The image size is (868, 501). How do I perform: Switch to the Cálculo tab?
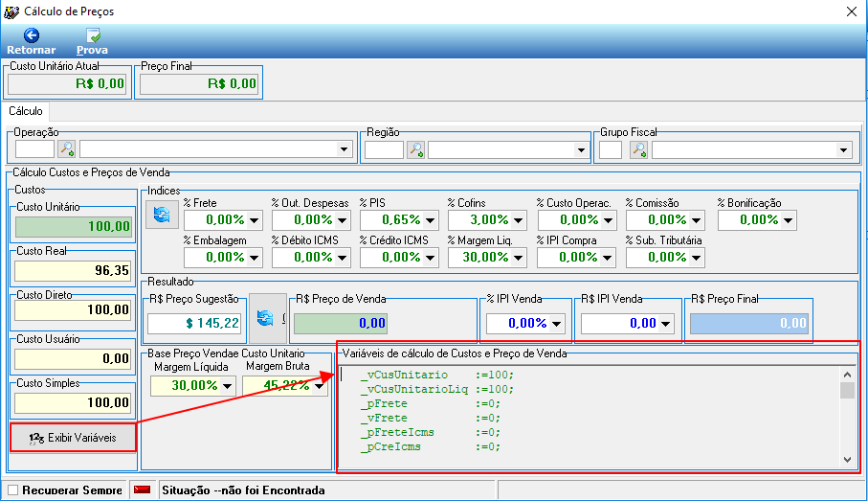pyautogui.click(x=26, y=111)
